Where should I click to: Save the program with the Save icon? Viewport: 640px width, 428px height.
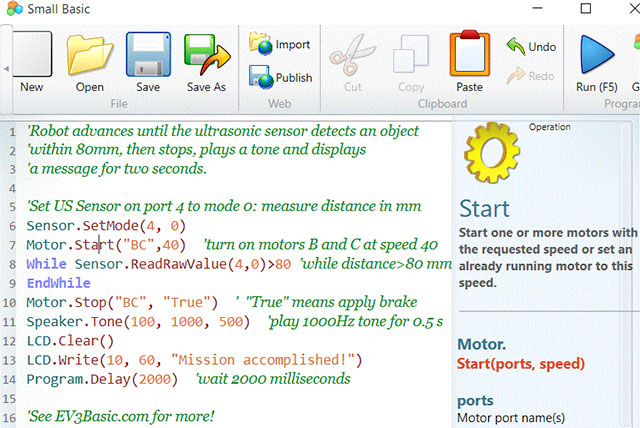tap(148, 57)
